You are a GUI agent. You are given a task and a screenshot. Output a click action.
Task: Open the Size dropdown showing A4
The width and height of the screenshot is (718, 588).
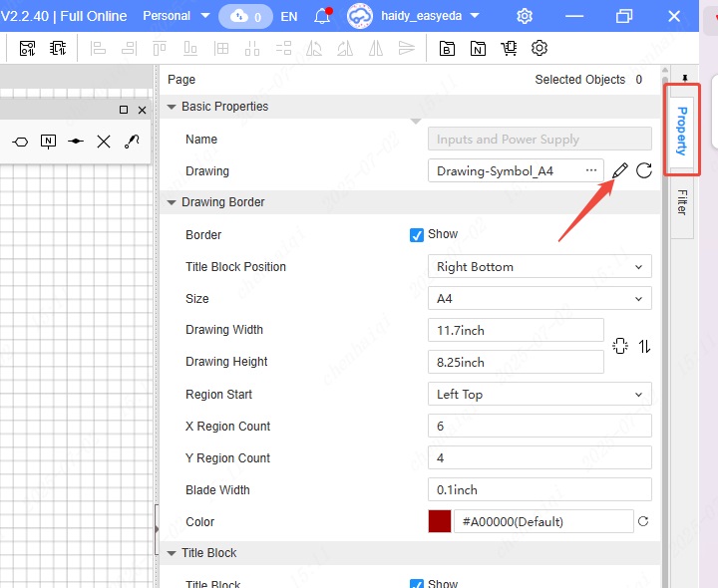(538, 299)
